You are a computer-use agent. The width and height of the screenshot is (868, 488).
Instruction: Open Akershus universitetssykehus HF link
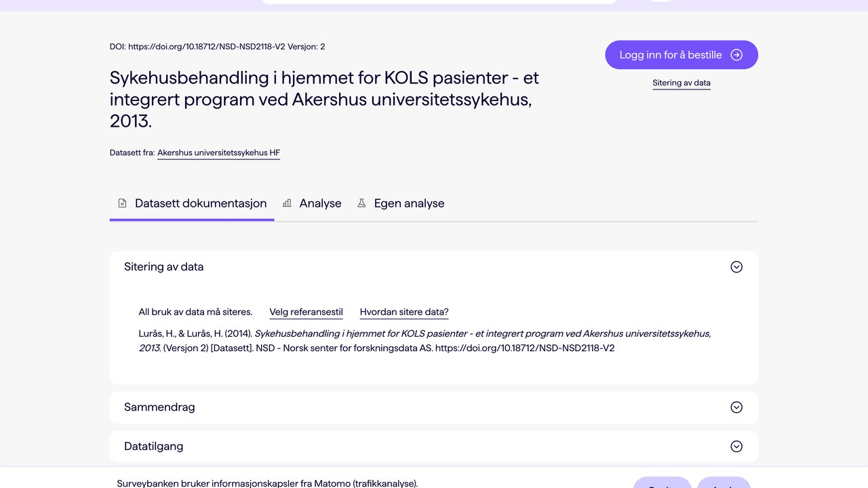[218, 153]
